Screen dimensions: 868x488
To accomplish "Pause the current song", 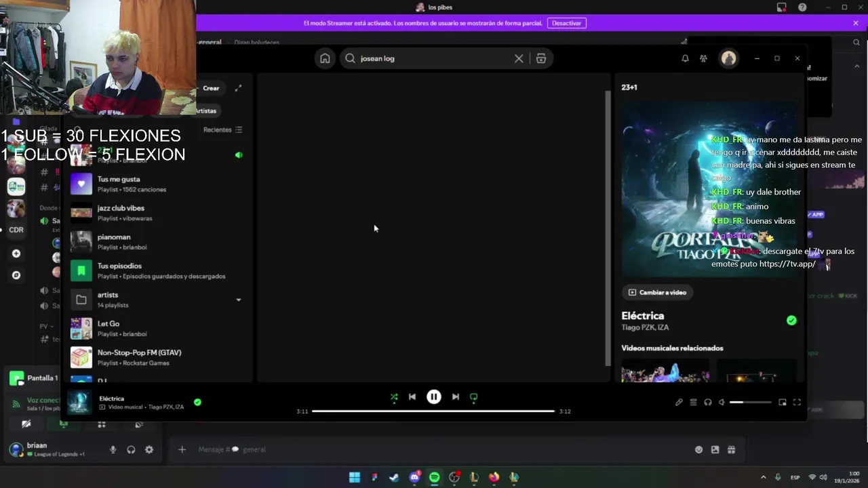I will point(434,397).
